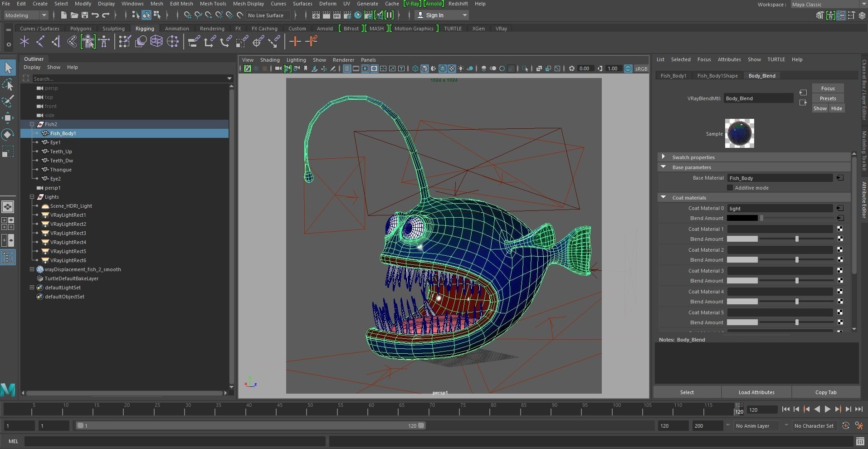Click the Coat Material 1 map checker icon
This screenshot has height=449, width=868.
pos(840,229)
